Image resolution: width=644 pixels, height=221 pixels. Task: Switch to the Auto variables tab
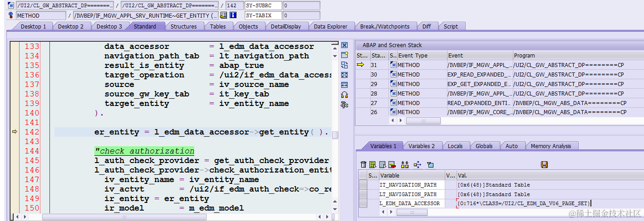coord(511,146)
